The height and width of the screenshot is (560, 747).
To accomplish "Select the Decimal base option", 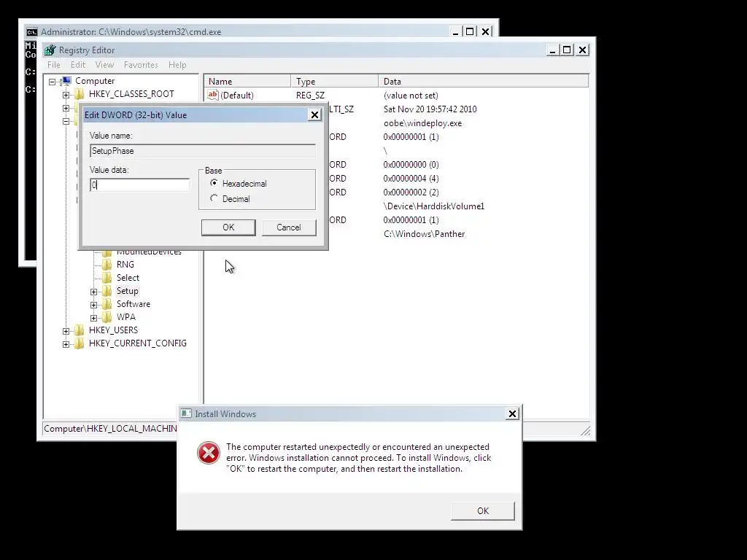I will click(214, 198).
